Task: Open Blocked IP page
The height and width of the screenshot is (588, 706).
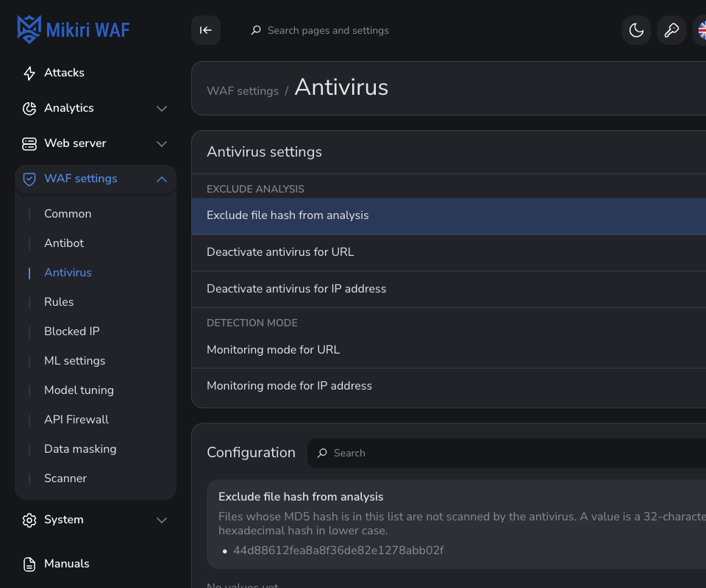Action: coord(71,331)
